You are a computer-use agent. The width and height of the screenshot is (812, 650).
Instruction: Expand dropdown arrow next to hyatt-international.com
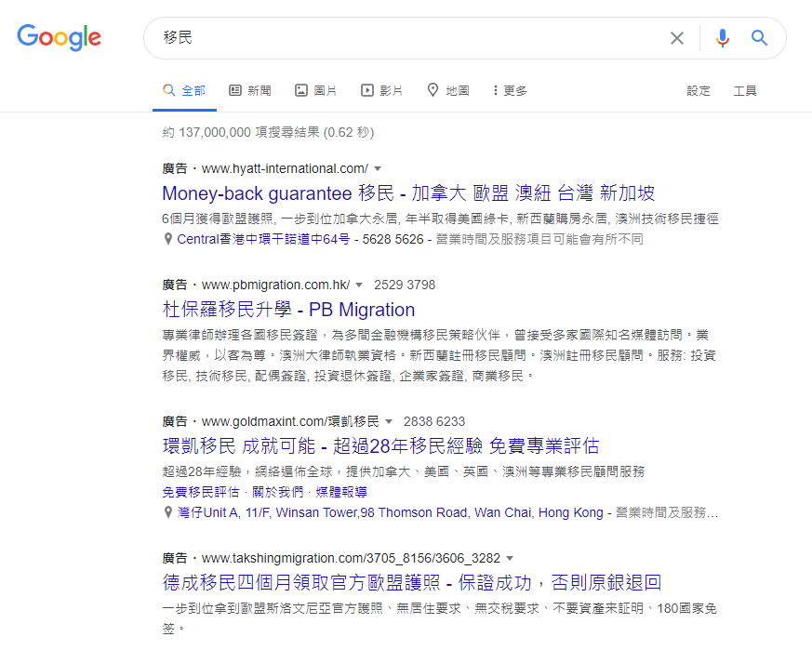(x=378, y=169)
